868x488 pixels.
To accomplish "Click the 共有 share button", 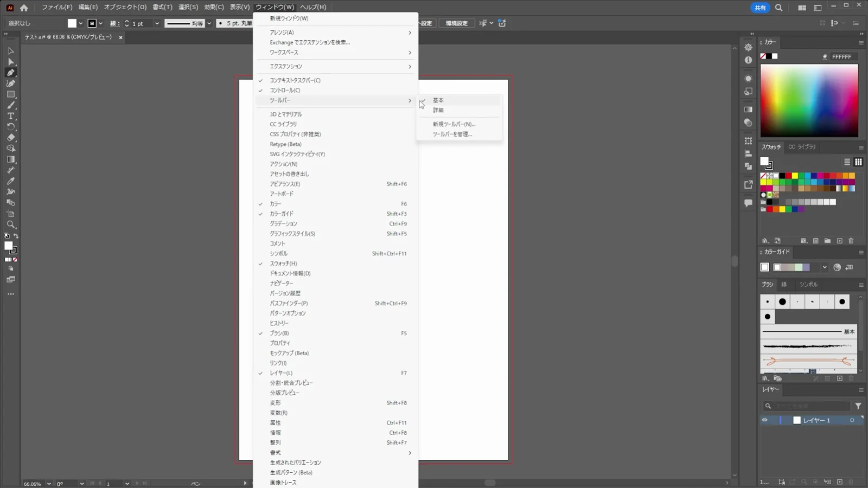I will point(760,8).
